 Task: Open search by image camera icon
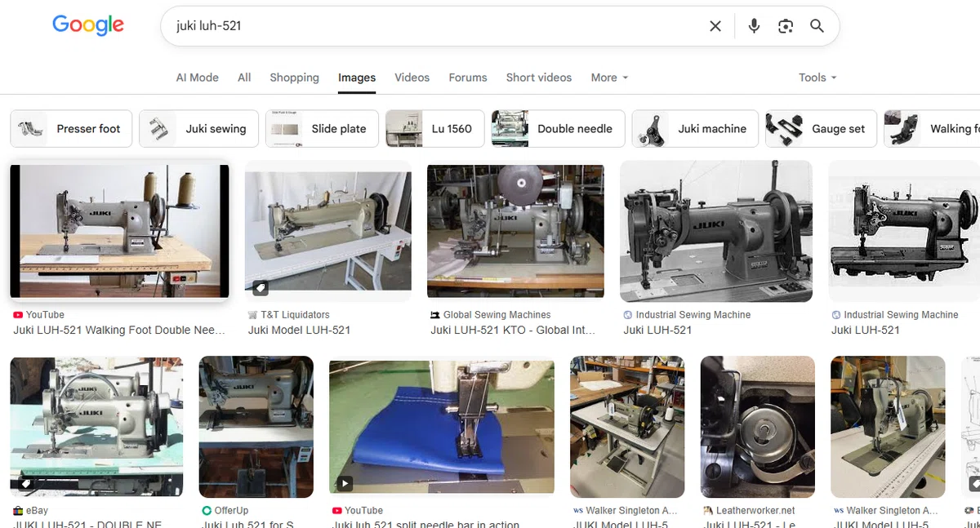tap(786, 26)
